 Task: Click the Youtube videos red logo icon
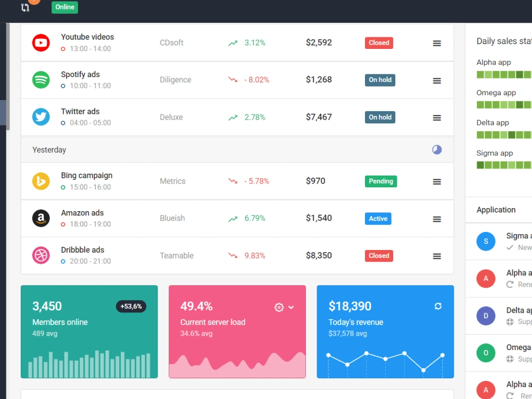pos(41,43)
